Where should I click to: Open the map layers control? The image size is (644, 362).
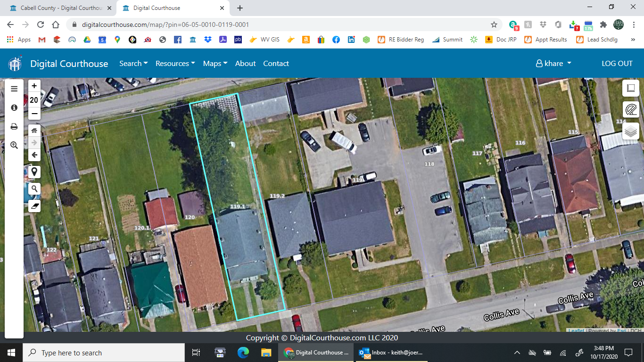click(631, 132)
